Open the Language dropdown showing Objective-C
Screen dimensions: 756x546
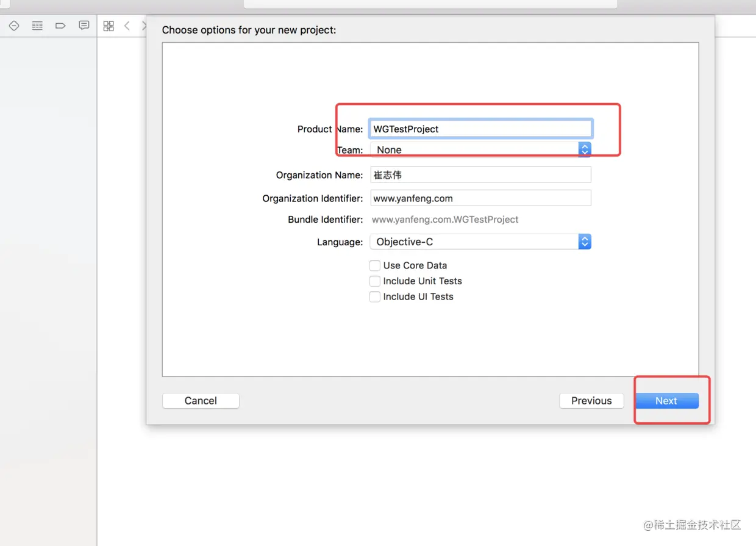pos(480,242)
